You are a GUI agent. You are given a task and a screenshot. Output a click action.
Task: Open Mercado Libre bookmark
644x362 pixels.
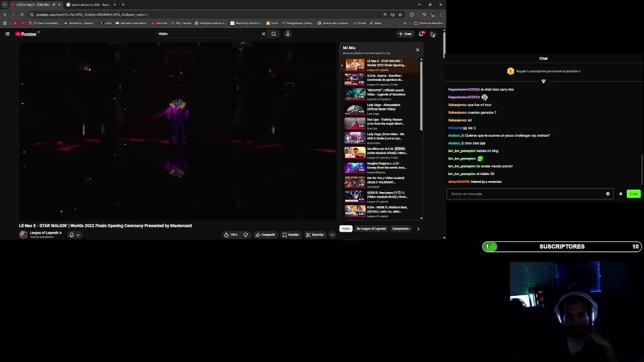[131, 23]
